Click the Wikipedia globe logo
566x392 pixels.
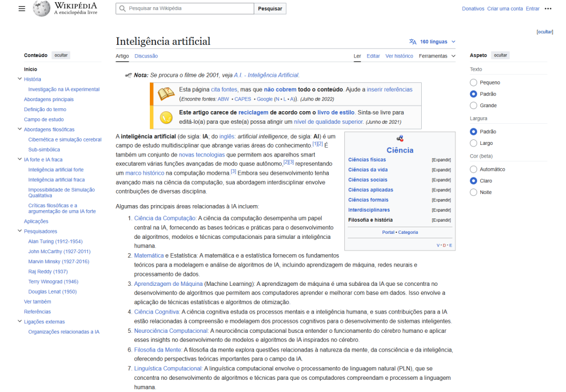coord(41,8)
